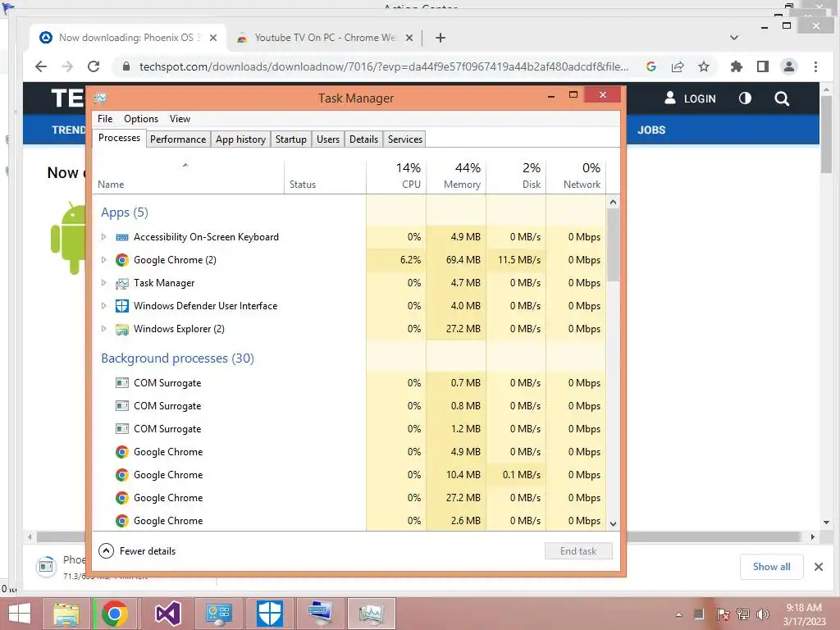Click Task Manager process list scroll down arrow
This screenshot has height=630, width=840.
pyautogui.click(x=614, y=524)
